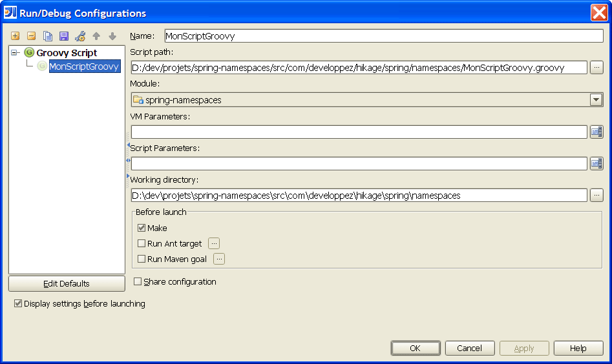Enable the Run Ant target checkbox
612x364 pixels.
coord(142,243)
